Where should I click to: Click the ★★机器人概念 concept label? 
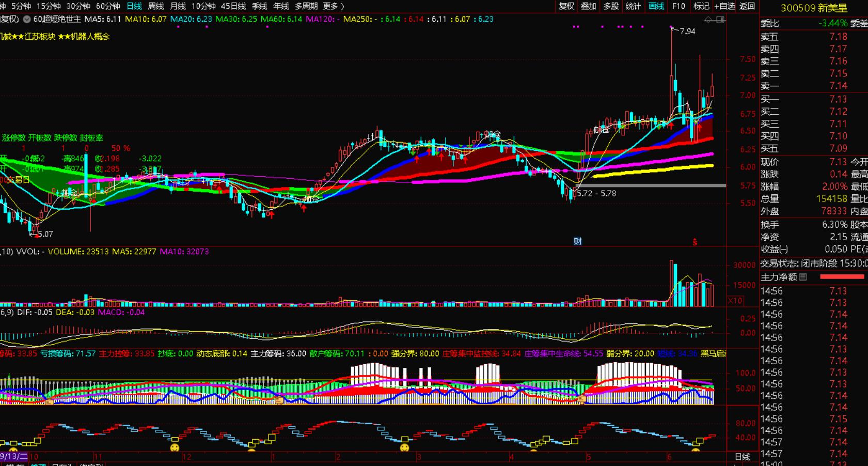(84, 37)
